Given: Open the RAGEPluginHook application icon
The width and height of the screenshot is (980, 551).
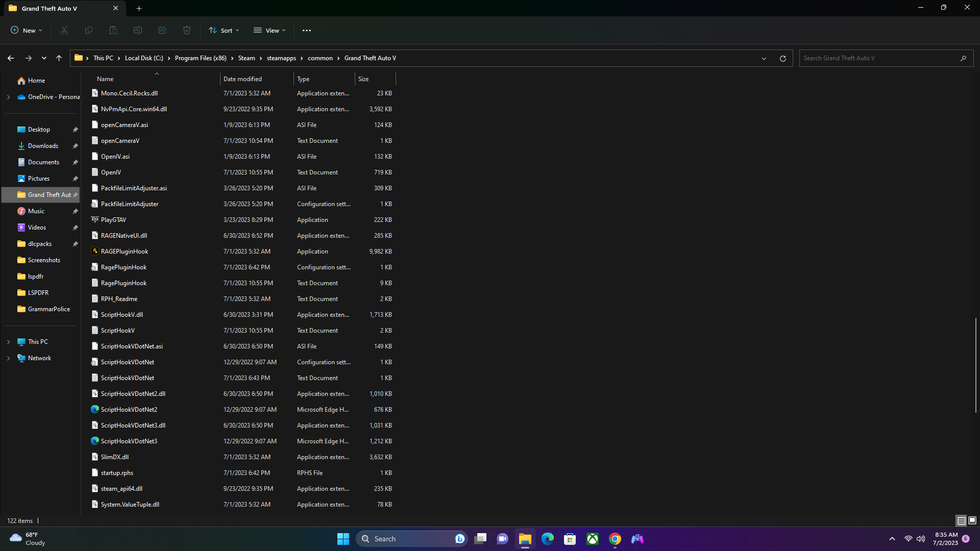Looking at the screenshot, I should point(95,251).
